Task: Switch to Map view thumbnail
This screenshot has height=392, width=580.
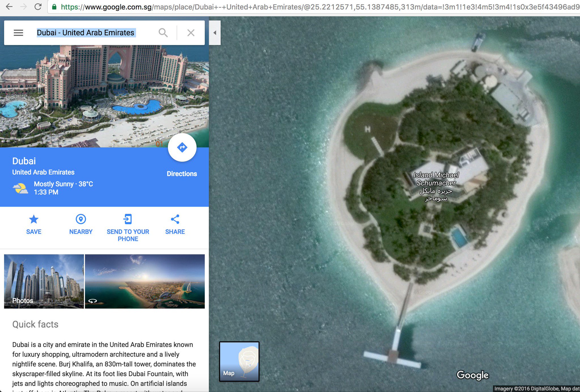Action: tap(239, 361)
